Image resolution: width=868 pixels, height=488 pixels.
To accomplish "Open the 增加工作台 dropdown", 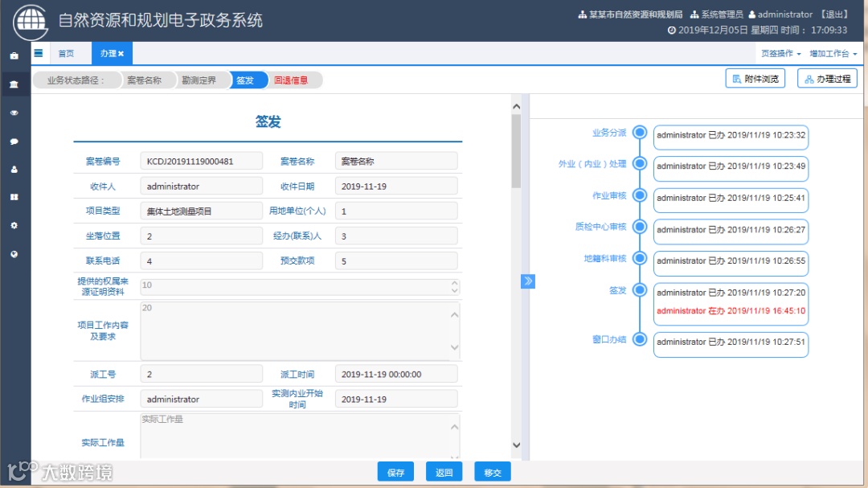I will coord(833,54).
